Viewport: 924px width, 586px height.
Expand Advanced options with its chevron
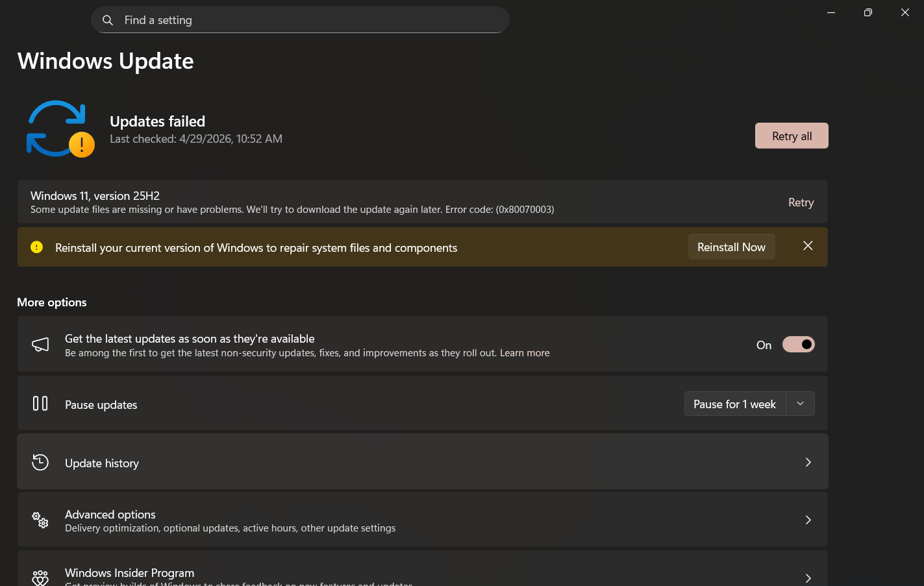point(808,520)
